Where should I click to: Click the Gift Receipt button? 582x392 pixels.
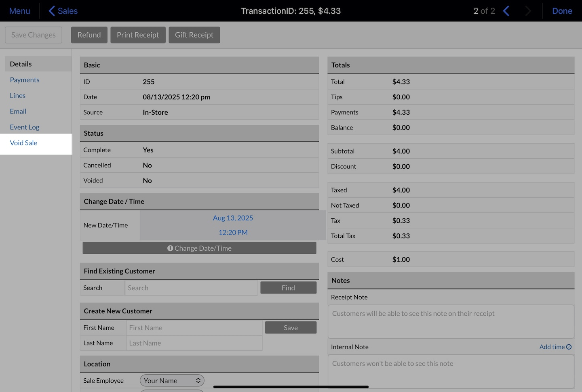(194, 35)
